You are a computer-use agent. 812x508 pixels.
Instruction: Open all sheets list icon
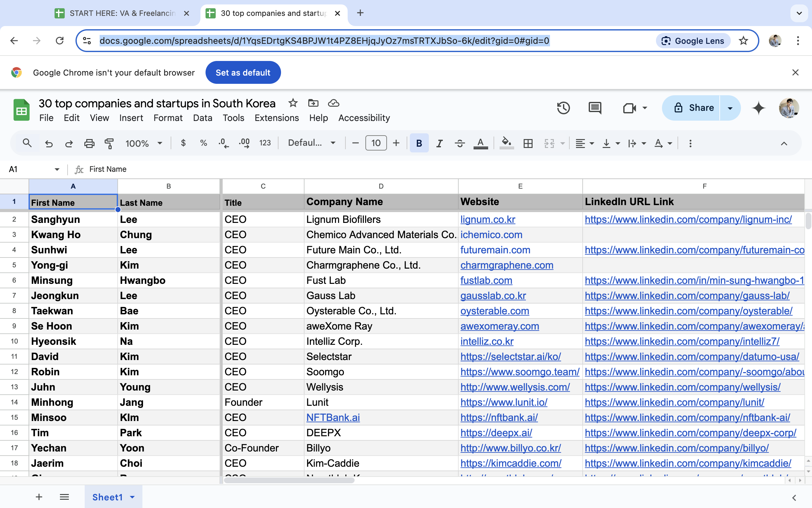pyautogui.click(x=64, y=497)
